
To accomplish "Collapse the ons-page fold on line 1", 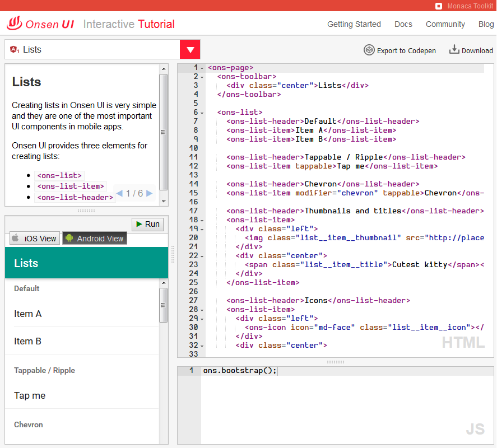I will coord(202,68).
